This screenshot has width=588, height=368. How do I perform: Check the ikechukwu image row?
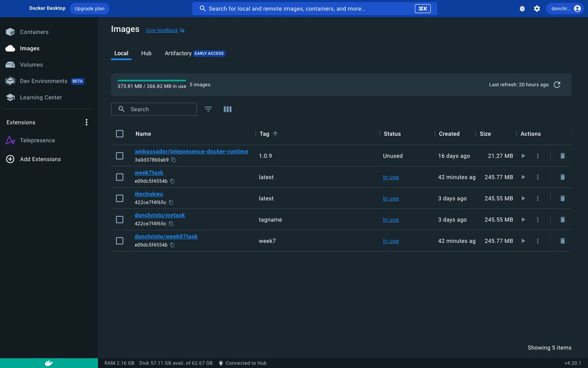(x=120, y=198)
